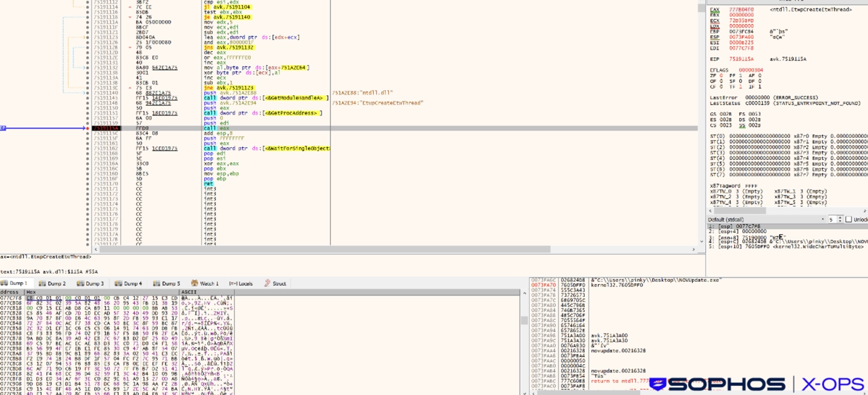Screen dimensions: 868x395
Task: Select the EIP register value 7519115A
Action: pyautogui.click(x=741, y=59)
